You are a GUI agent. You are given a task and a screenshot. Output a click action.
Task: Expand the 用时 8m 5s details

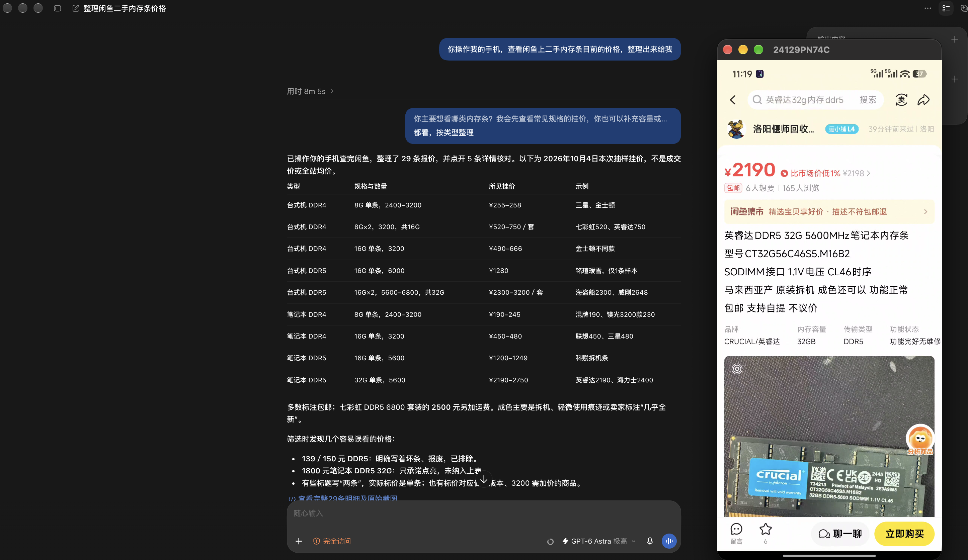tap(310, 91)
